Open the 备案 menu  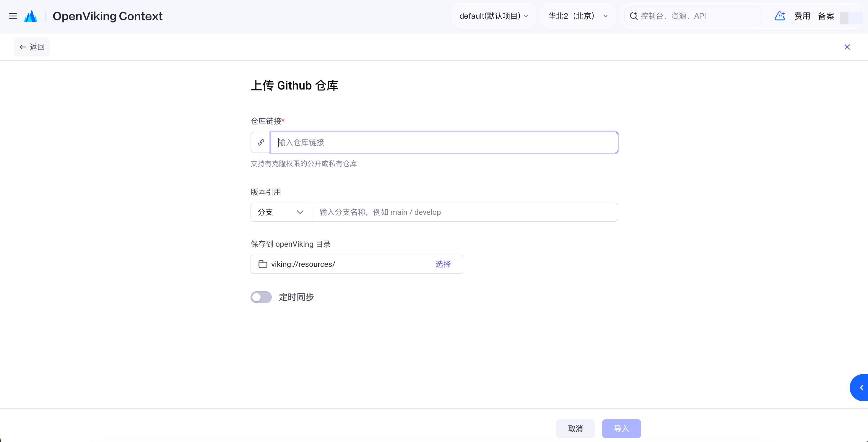click(x=826, y=16)
